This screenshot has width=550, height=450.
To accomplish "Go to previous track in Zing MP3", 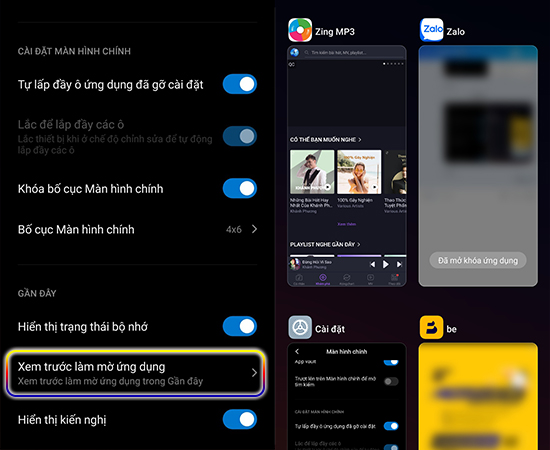I will pyautogui.click(x=373, y=264).
